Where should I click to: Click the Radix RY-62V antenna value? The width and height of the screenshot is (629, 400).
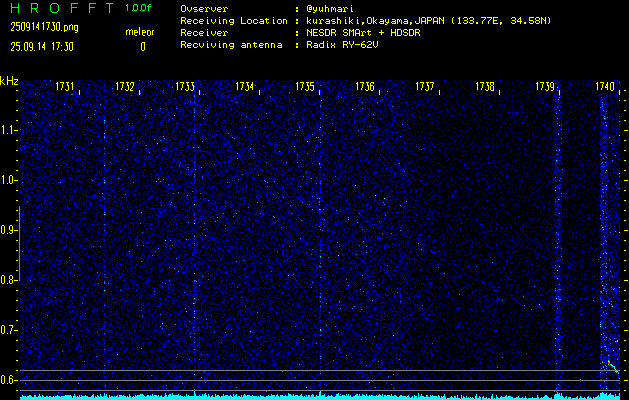(342, 45)
